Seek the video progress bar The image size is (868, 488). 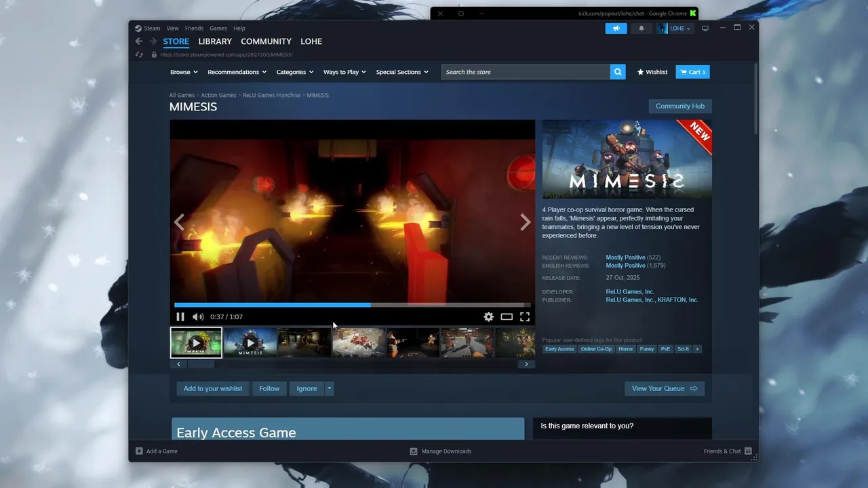(352, 305)
